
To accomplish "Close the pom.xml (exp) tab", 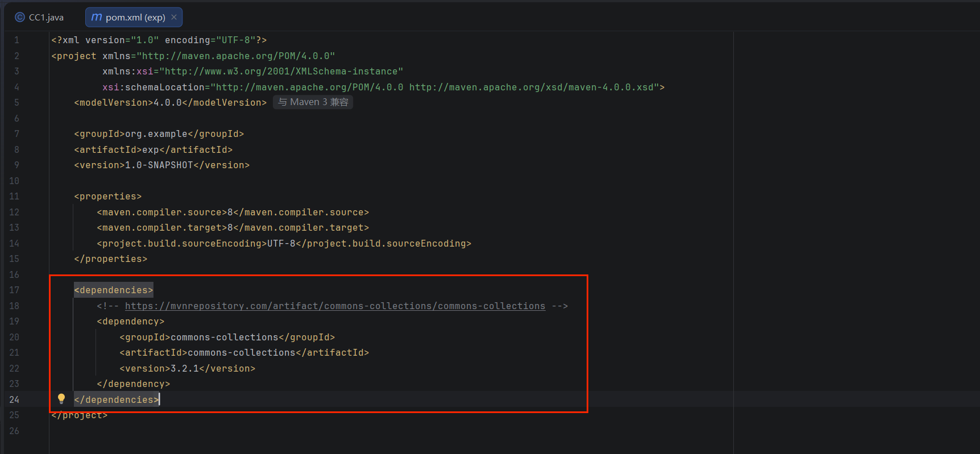I will point(174,17).
